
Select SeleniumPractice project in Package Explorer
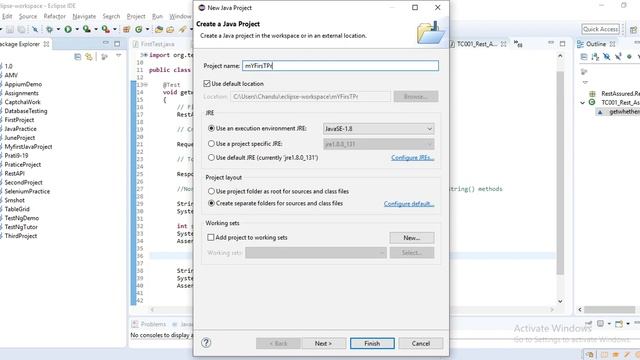click(27, 191)
